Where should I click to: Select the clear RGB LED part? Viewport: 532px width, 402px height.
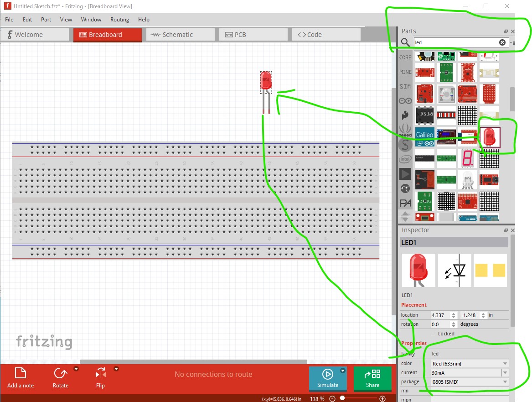(x=468, y=180)
